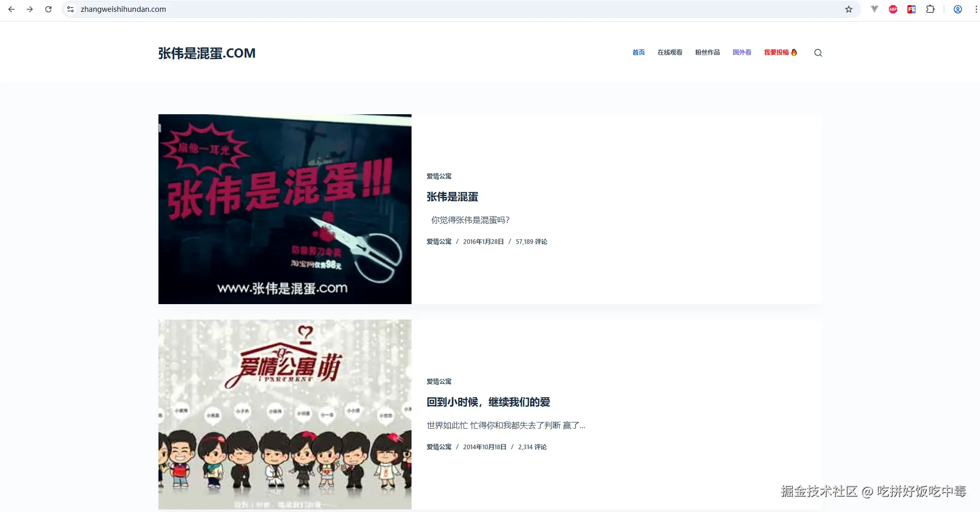Click the 爱情公寓 category tag
The height and width of the screenshot is (512, 980).
(x=438, y=176)
